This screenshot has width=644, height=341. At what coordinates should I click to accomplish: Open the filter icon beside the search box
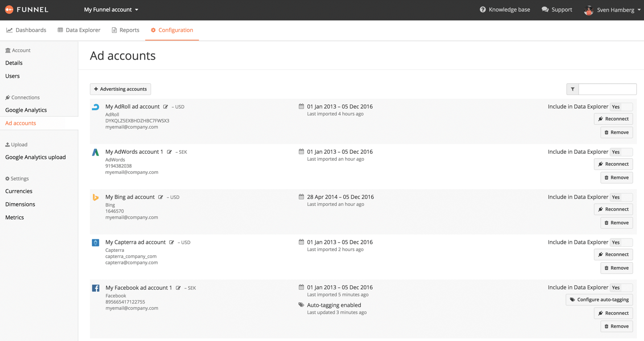pos(572,89)
